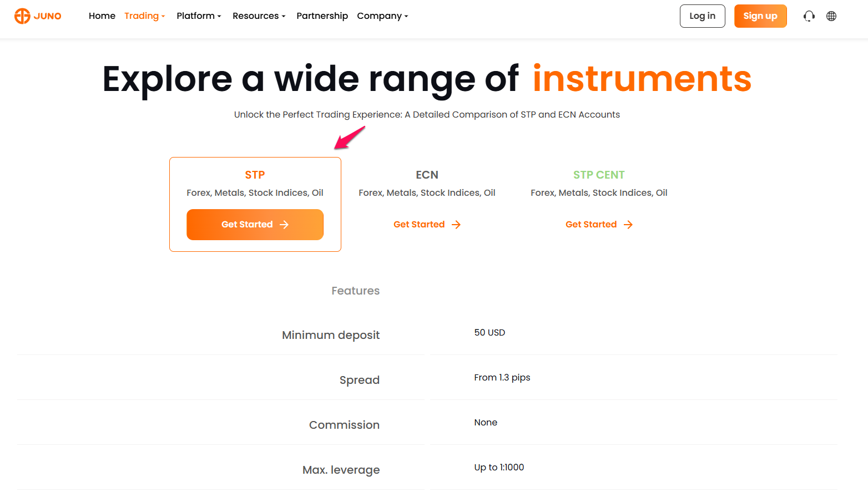
Task: Click Get Started under STP CENT
Action: click(x=599, y=225)
